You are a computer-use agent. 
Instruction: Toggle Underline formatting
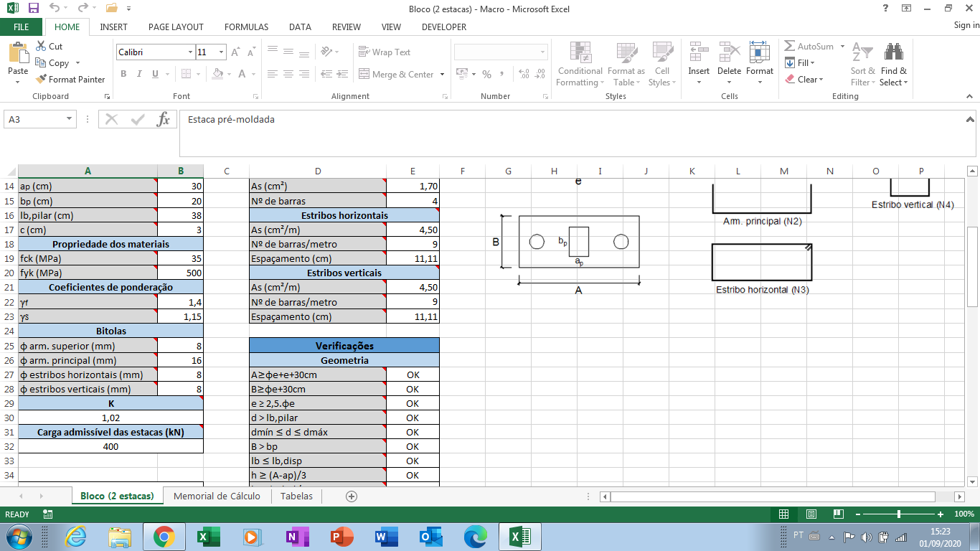[x=156, y=74]
